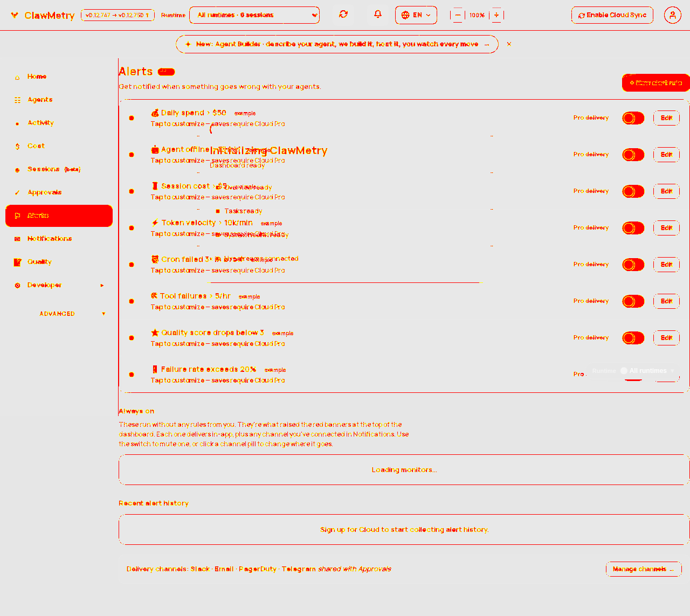Image resolution: width=690 pixels, height=616 pixels.
Task: Open the Runtime 'All runtimes · 0 sessions' dropdown
Action: click(254, 15)
